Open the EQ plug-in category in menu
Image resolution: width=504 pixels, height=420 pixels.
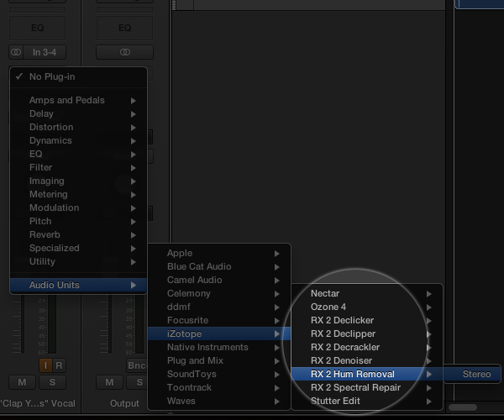(x=78, y=154)
